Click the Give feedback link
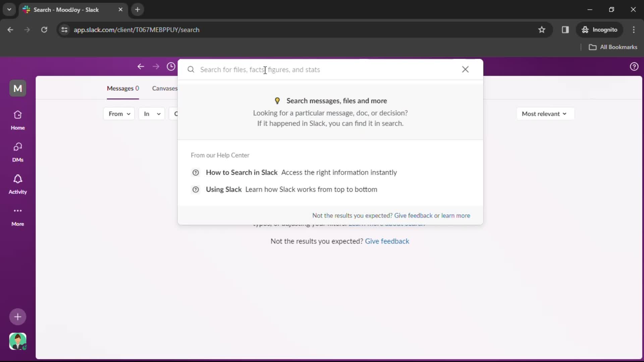The height and width of the screenshot is (362, 644). (413, 215)
